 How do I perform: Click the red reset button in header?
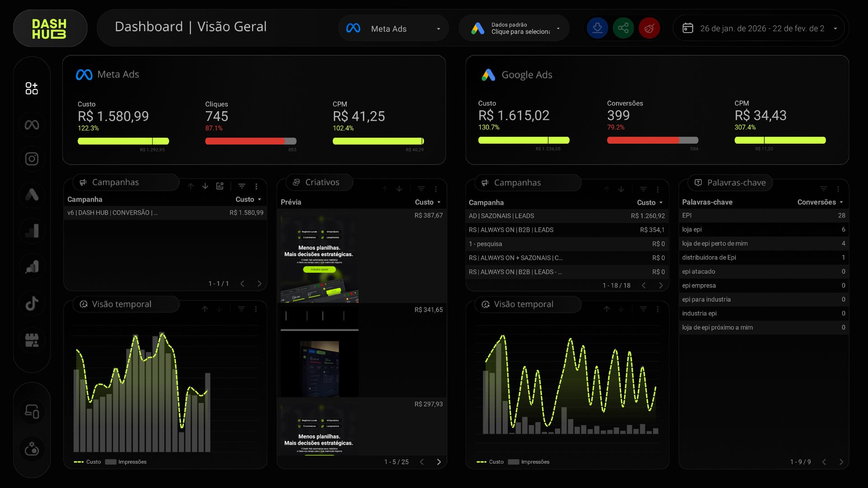(649, 28)
